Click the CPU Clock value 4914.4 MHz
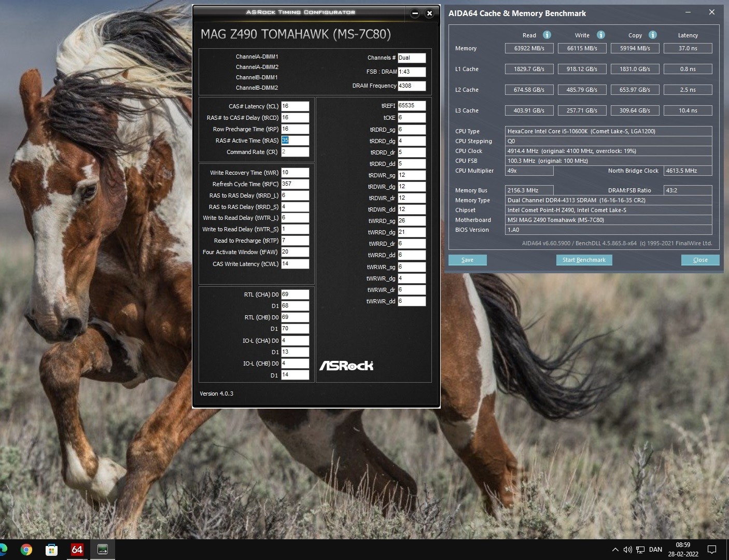729x560 pixels. coord(609,151)
